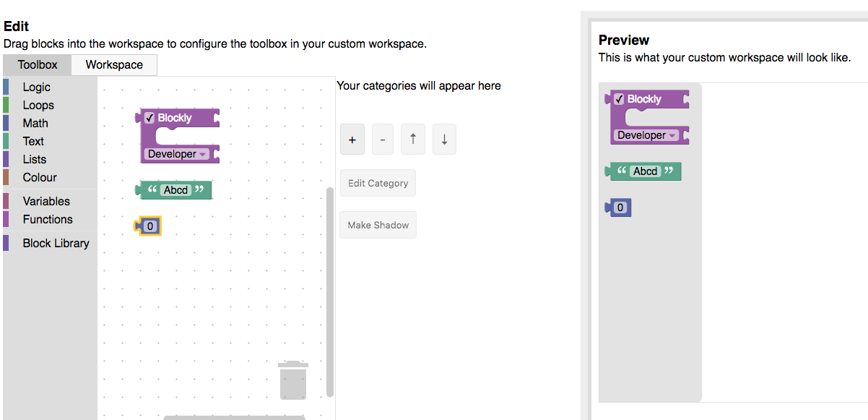Select the blue number block

click(149, 226)
